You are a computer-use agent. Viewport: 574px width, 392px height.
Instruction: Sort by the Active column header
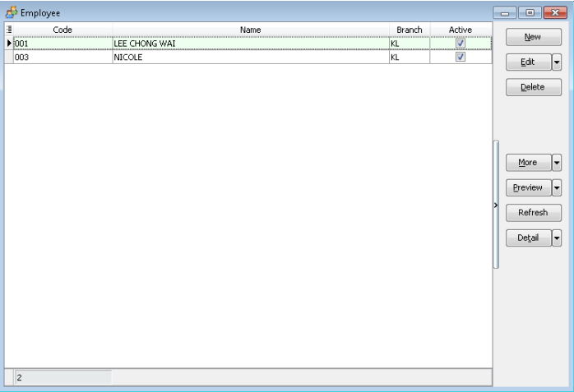tap(461, 30)
